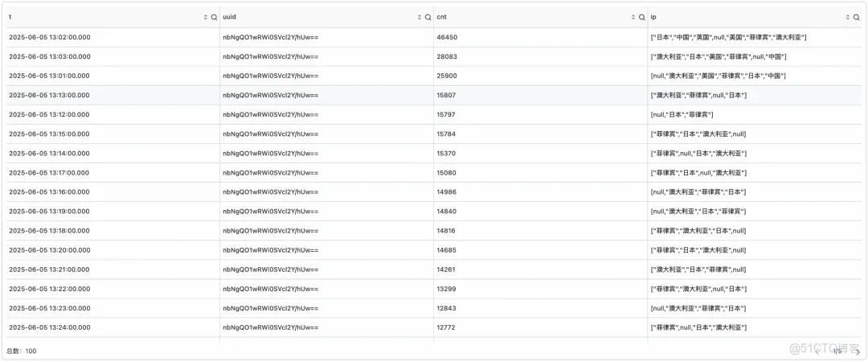Click cnt value 46450
Screen dimensions: 868x362
pyautogui.click(x=447, y=37)
